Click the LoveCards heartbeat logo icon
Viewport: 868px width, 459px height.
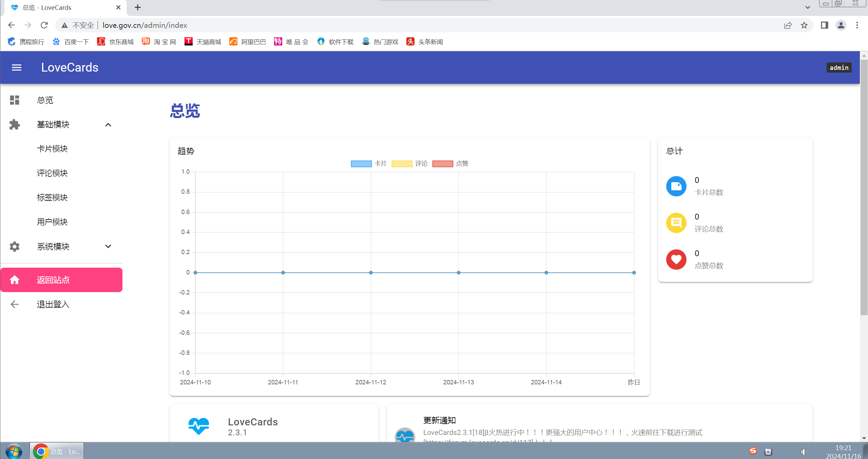(x=199, y=426)
